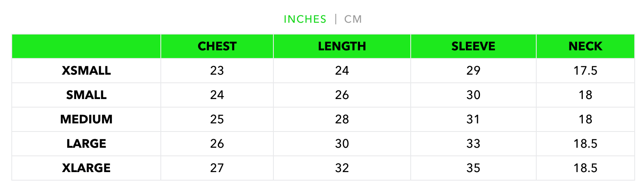644x194 pixels.
Task: Click the XSMALL row label
Action: [x=86, y=71]
